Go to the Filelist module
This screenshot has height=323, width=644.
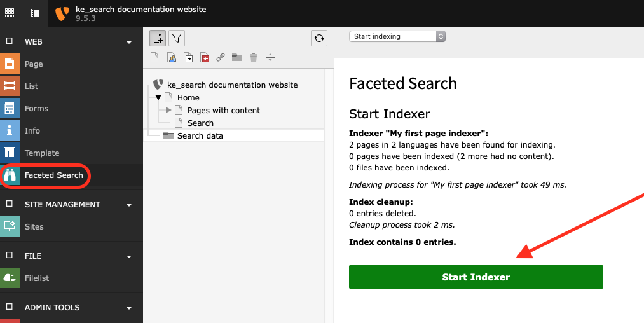[36, 278]
